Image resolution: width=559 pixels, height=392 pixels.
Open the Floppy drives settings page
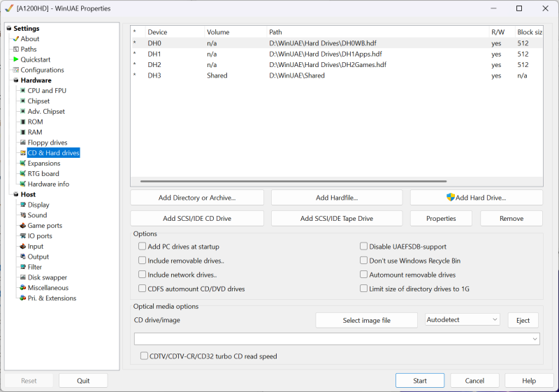(48, 143)
